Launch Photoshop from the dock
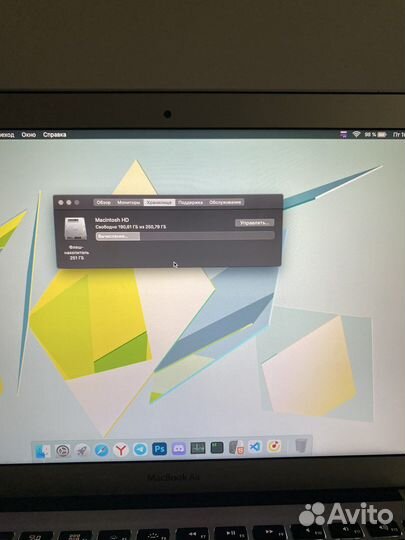 [159, 449]
